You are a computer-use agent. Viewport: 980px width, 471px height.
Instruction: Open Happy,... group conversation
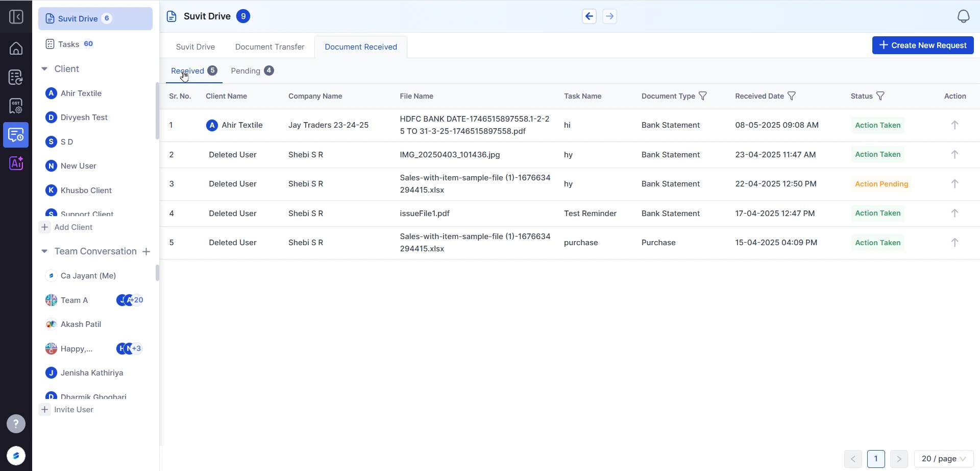(x=77, y=349)
